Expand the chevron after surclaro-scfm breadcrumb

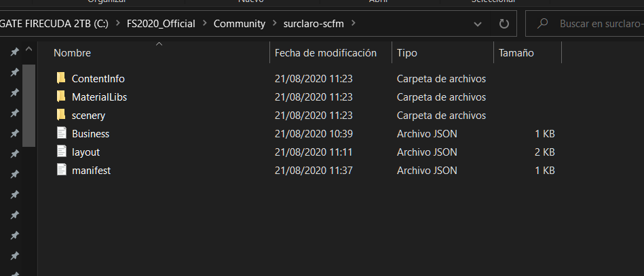pyautogui.click(x=354, y=24)
